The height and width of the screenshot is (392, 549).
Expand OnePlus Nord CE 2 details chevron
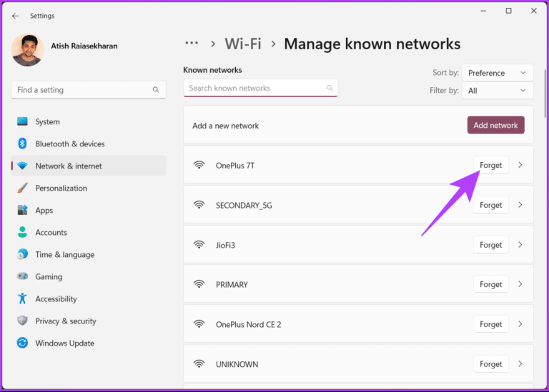point(520,324)
